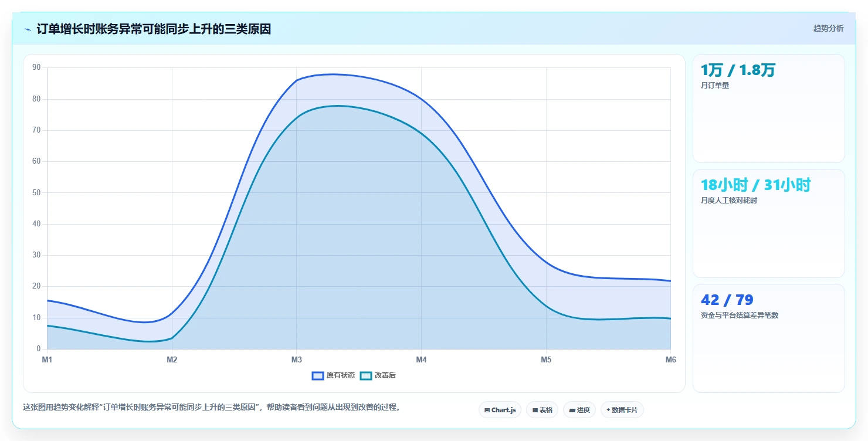868x441 pixels.
Task: Click the chart description caption text
Action: pos(213,408)
